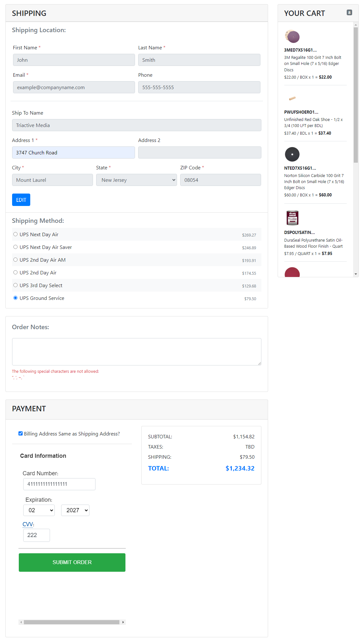Click the Order Notes text area
The width and height of the screenshot is (362, 644).
[x=137, y=352]
